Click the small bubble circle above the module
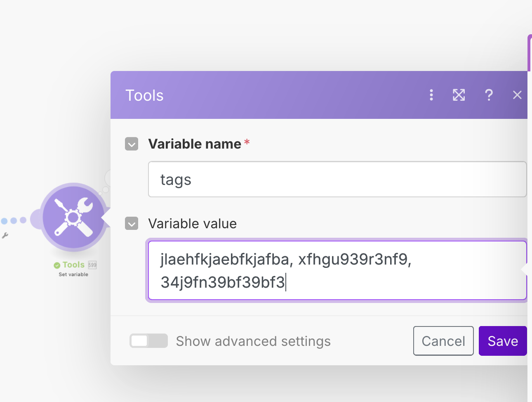 [x=106, y=189]
